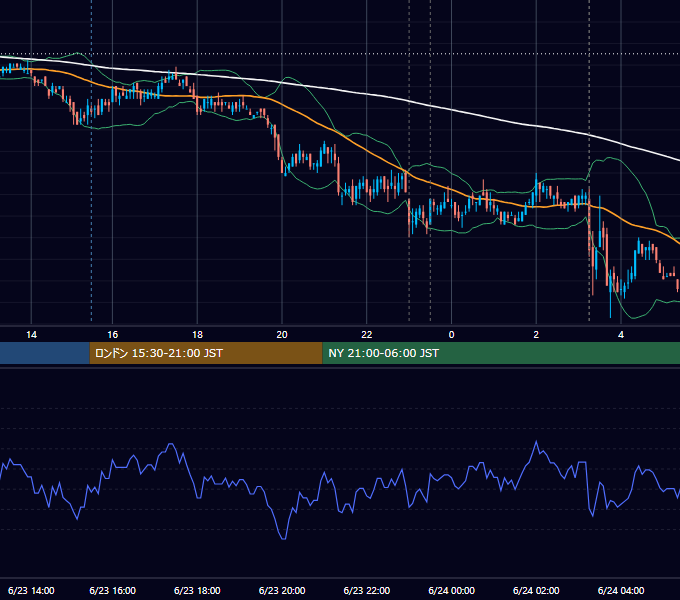Viewport: 680px width, 600px height.
Task: Click the 6/23 14:00 date label
Action: tap(31, 590)
